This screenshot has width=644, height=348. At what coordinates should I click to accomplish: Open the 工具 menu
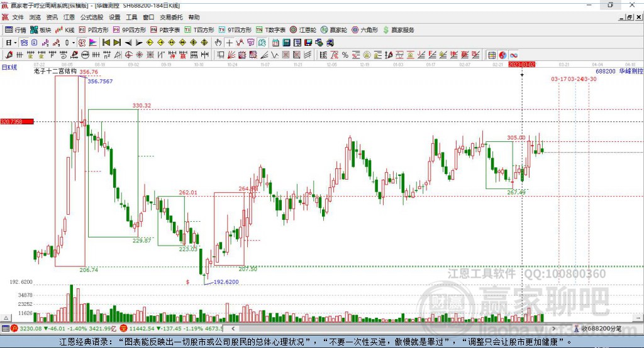tap(131, 17)
